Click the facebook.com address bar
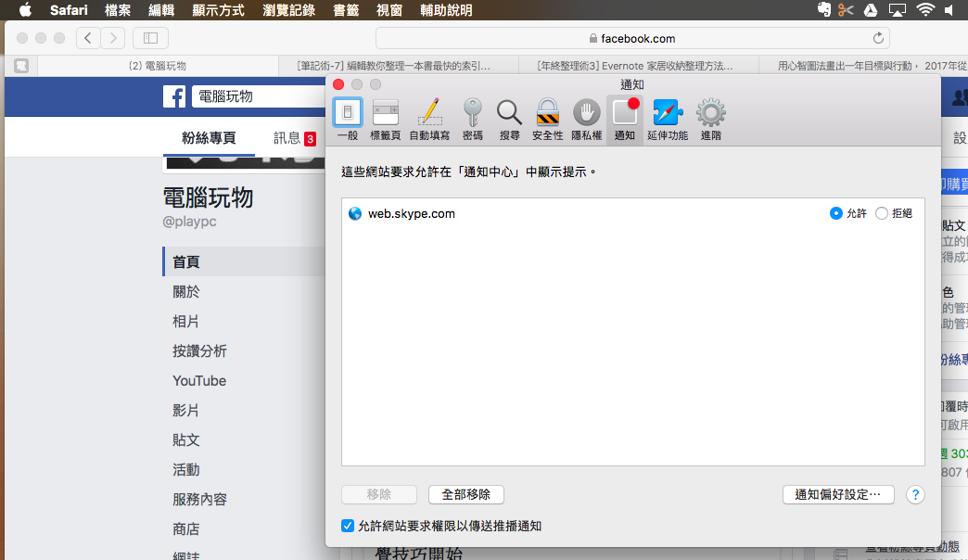Image resolution: width=968 pixels, height=560 pixels. tap(632, 38)
